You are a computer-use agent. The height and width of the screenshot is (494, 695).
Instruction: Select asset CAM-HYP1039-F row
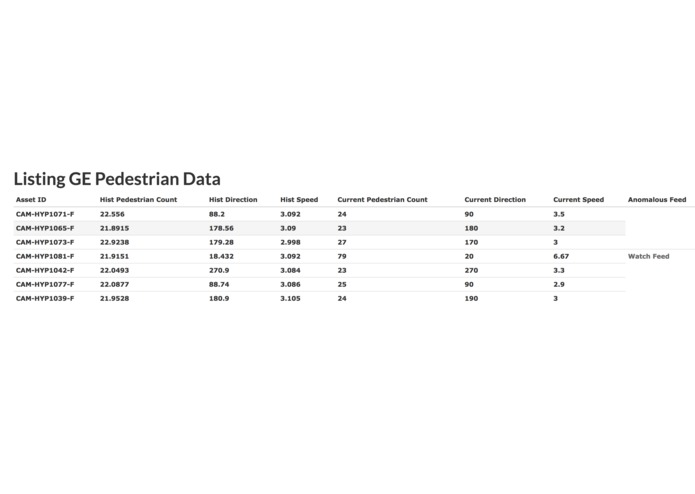[x=319, y=299]
